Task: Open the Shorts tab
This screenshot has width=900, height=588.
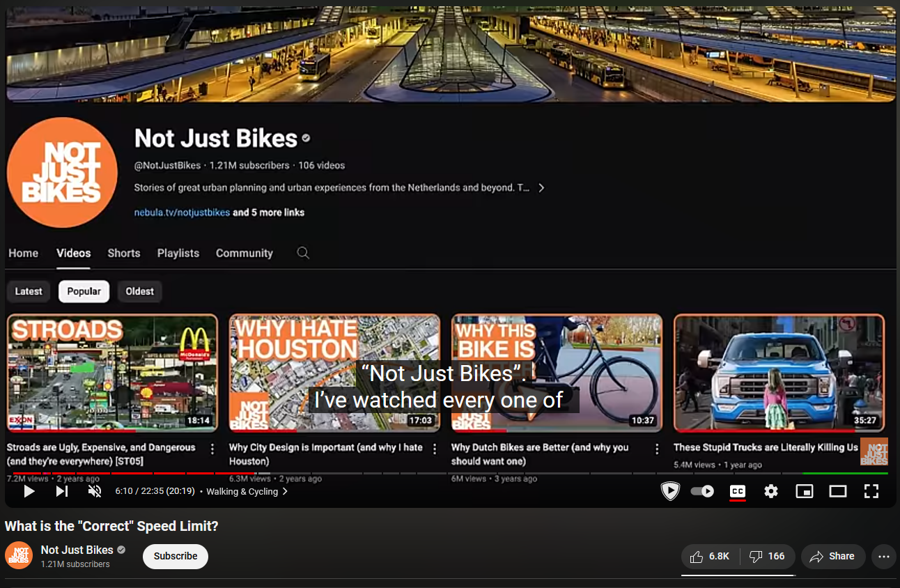Action: [124, 253]
